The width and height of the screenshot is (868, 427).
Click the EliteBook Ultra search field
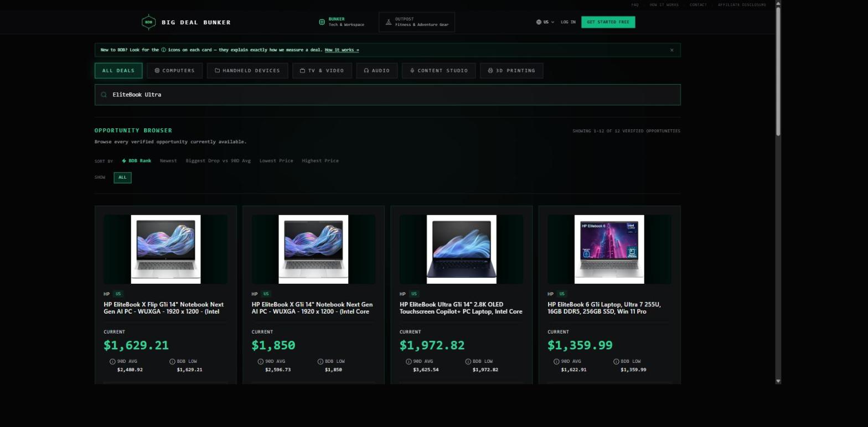[x=387, y=95]
